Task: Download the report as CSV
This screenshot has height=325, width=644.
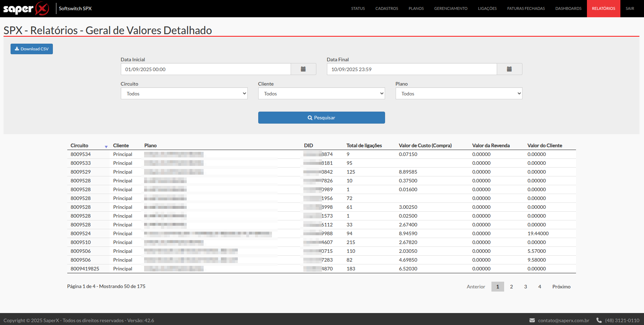Action: pos(32,49)
